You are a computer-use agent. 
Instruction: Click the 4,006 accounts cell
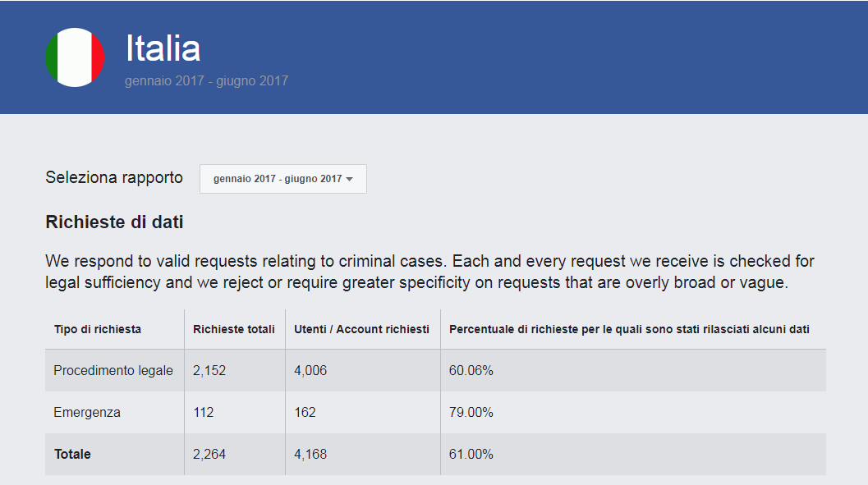coord(310,371)
